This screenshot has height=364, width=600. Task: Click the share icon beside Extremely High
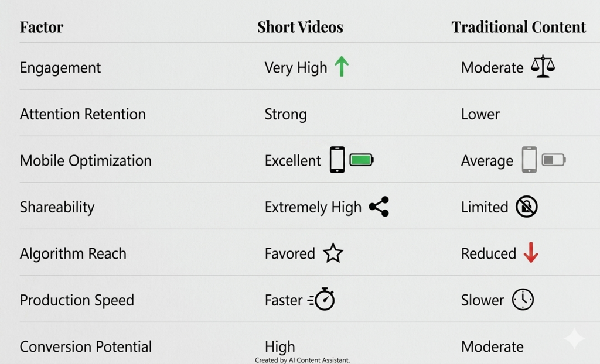pyautogui.click(x=379, y=207)
